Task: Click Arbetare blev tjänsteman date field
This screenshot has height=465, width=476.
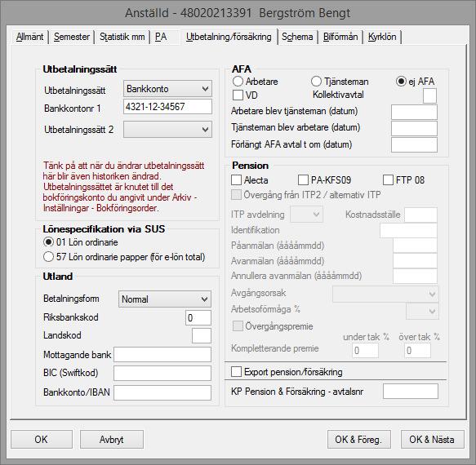Action: (414, 112)
